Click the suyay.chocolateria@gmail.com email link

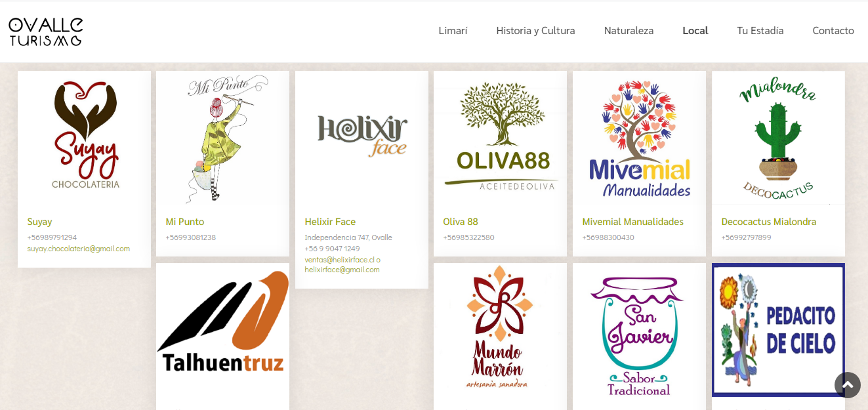[78, 249]
